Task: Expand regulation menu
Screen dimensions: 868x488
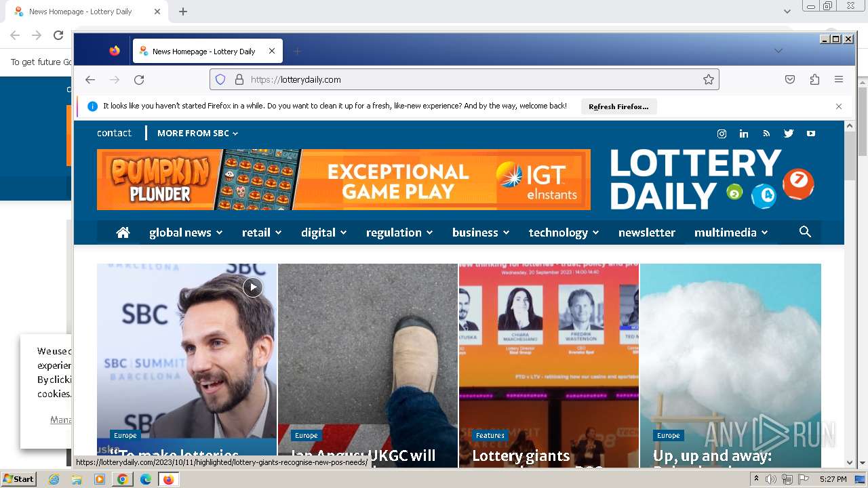Action: 399,232
